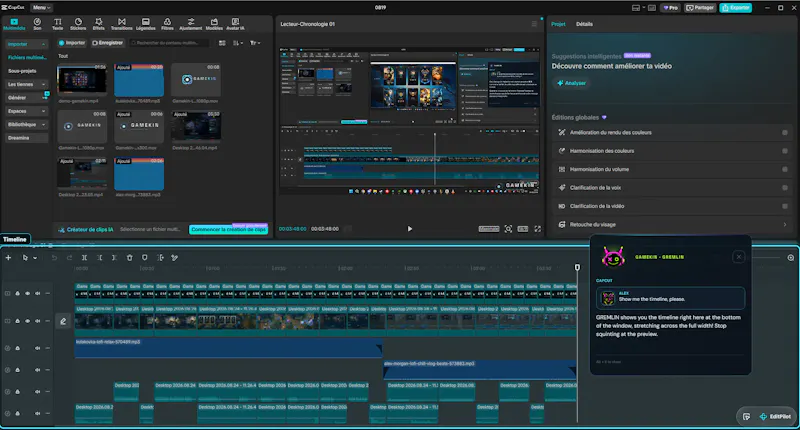
Task: Open the Stickers panel
Action: coord(78,23)
